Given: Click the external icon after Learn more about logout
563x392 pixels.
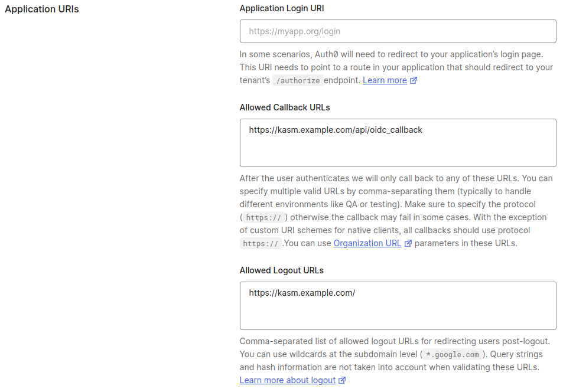Looking at the screenshot, I should 342,381.
